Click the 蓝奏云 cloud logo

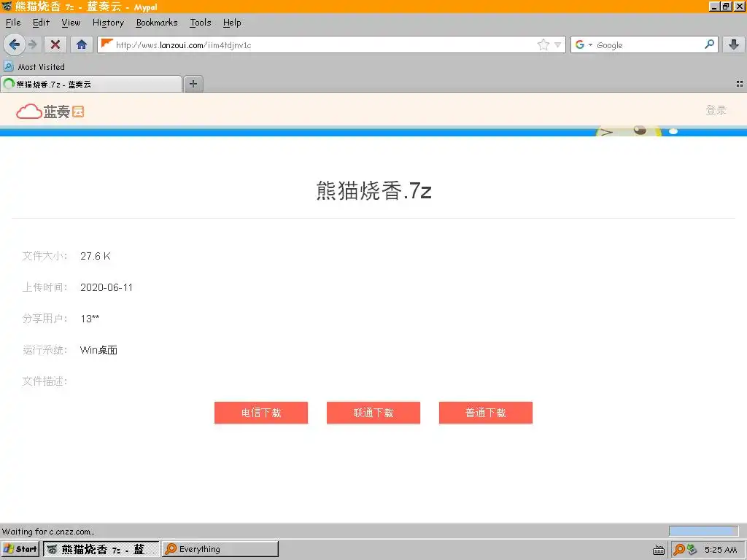pos(50,112)
